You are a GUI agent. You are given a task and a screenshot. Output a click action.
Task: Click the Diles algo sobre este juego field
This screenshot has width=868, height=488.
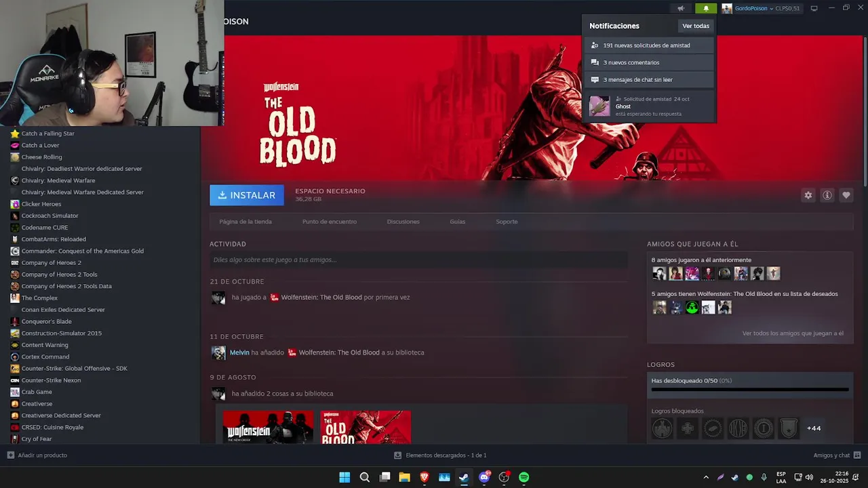(418, 260)
